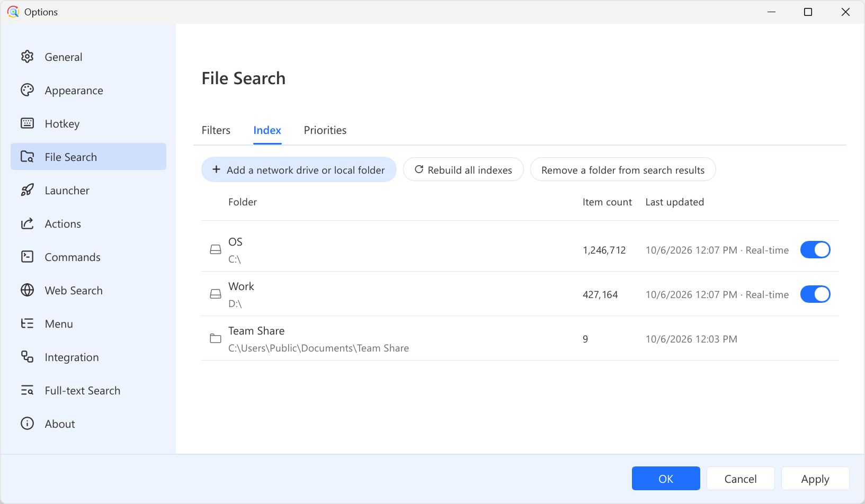This screenshot has height=504, width=865.
Task: Click the Launcher rocket icon
Action: click(x=27, y=190)
